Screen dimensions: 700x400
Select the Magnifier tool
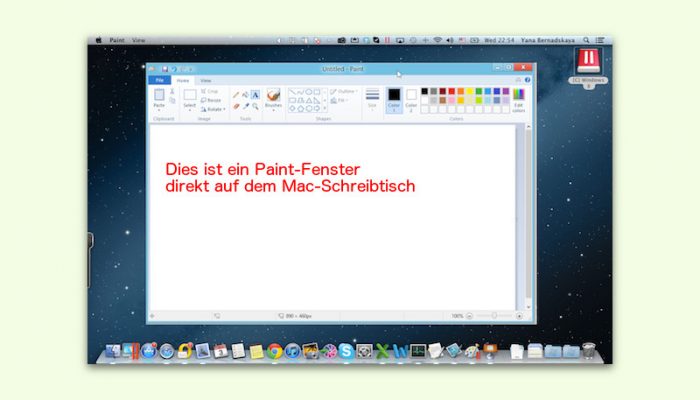[x=255, y=106]
